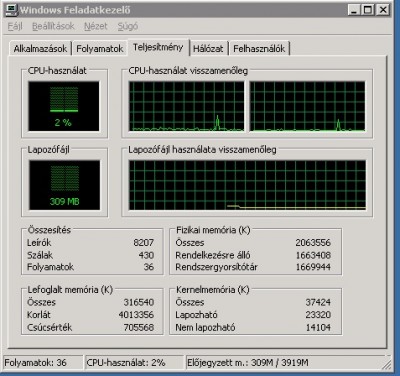
Task: Click the Szálak label
Action: point(40,255)
